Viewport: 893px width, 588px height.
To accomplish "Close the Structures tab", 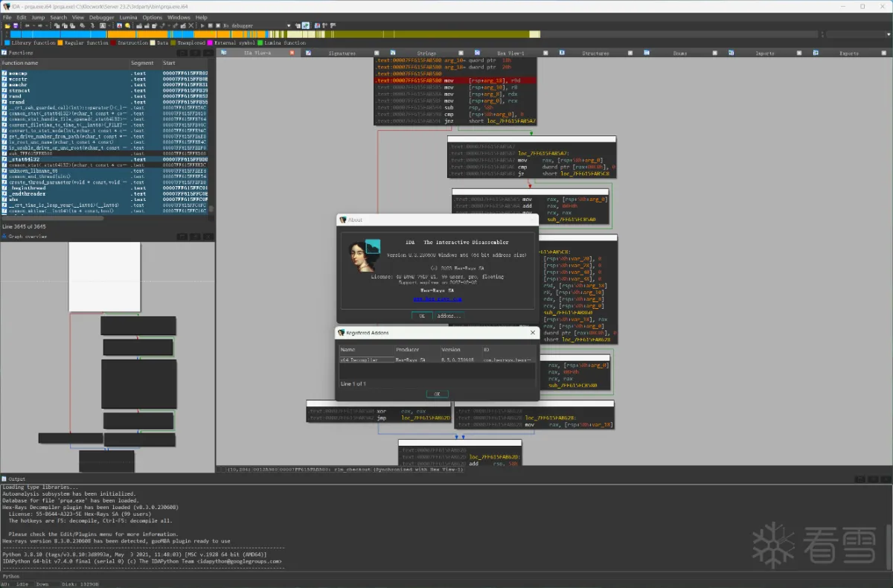I will pyautogui.click(x=630, y=54).
